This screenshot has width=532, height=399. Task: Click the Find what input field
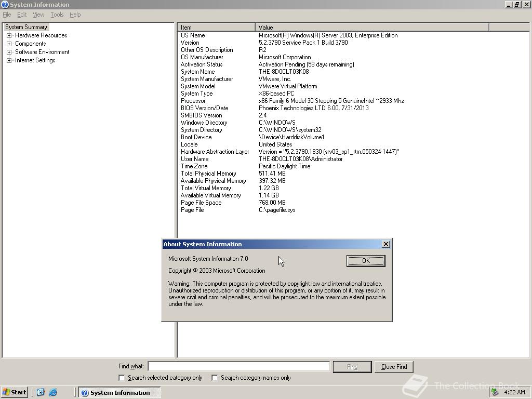click(239, 366)
